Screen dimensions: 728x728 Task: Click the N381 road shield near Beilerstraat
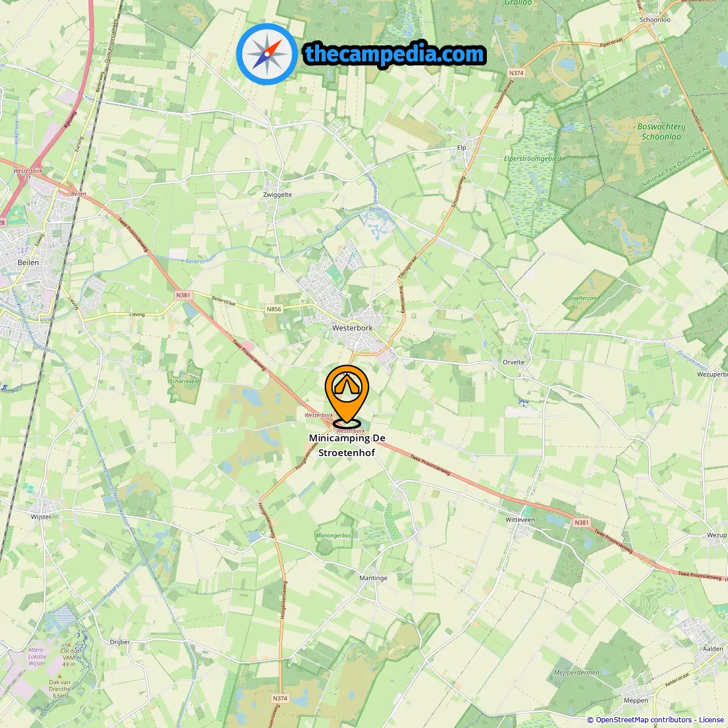(x=183, y=295)
